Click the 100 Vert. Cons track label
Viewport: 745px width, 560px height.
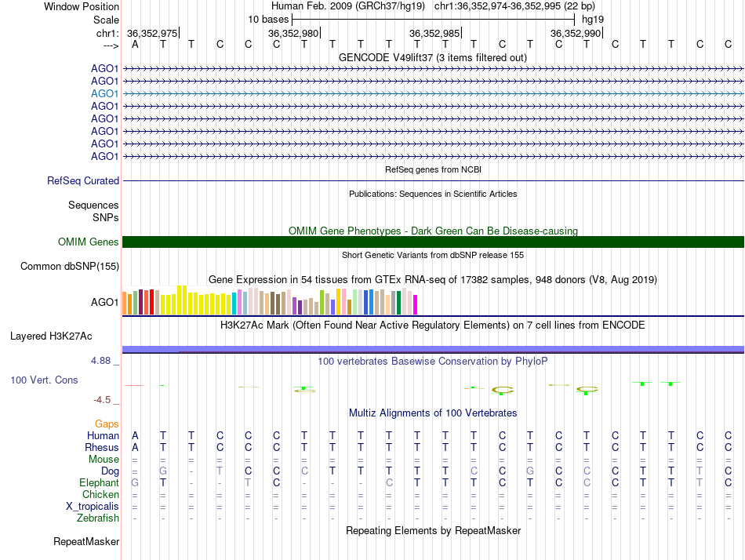click(44, 380)
